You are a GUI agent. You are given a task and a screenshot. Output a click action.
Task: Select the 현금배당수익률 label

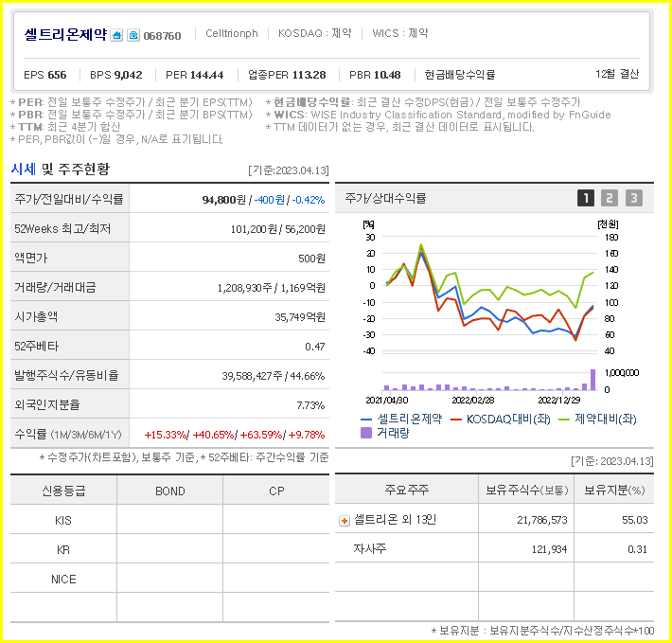click(x=459, y=75)
